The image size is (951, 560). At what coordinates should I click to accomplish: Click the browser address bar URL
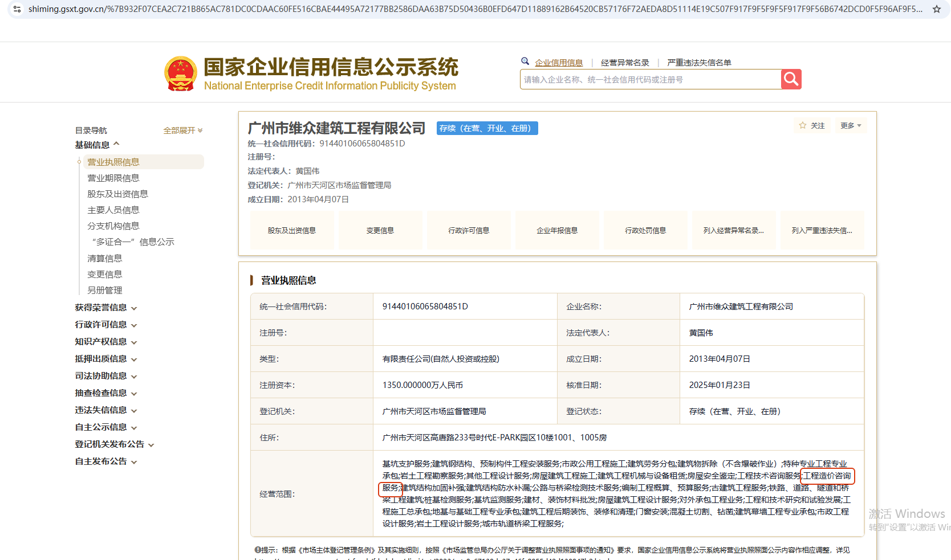[x=475, y=9]
